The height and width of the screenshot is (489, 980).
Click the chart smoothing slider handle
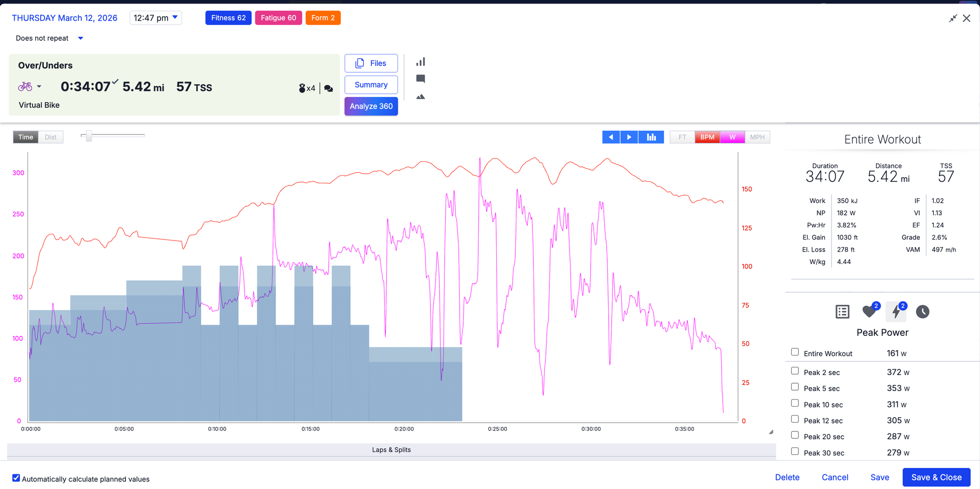pyautogui.click(x=89, y=136)
